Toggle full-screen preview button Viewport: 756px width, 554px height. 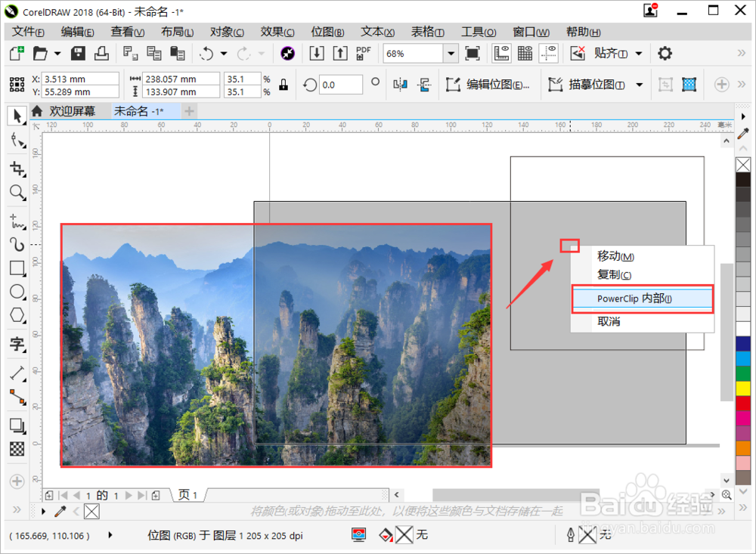pyautogui.click(x=472, y=53)
